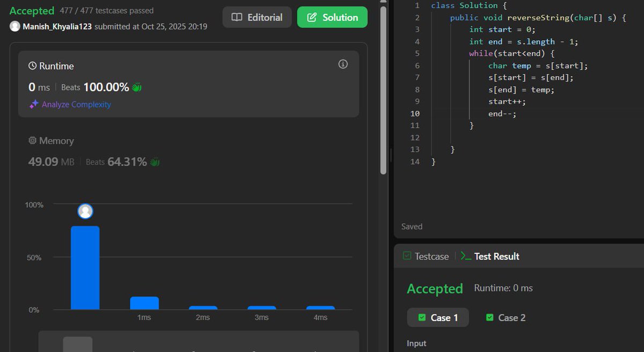Click the 'Accepted' heading in the submission panel
The width and height of the screenshot is (644, 352).
click(32, 11)
